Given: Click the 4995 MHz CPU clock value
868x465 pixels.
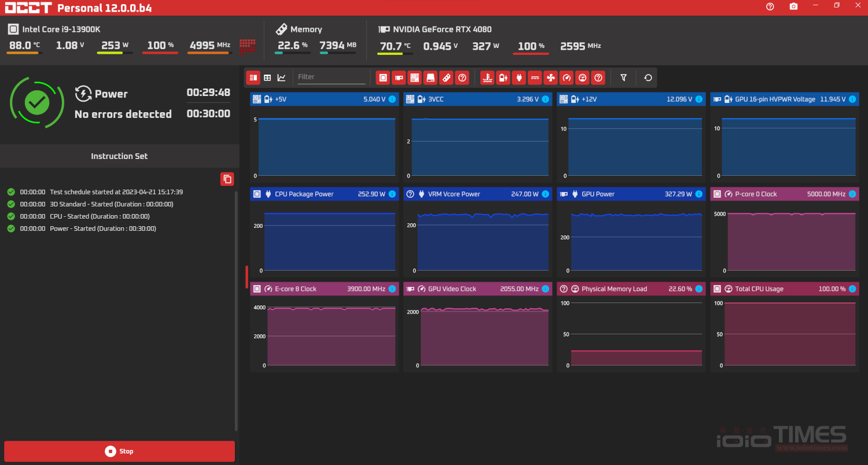Looking at the screenshot, I should pyautogui.click(x=210, y=45).
